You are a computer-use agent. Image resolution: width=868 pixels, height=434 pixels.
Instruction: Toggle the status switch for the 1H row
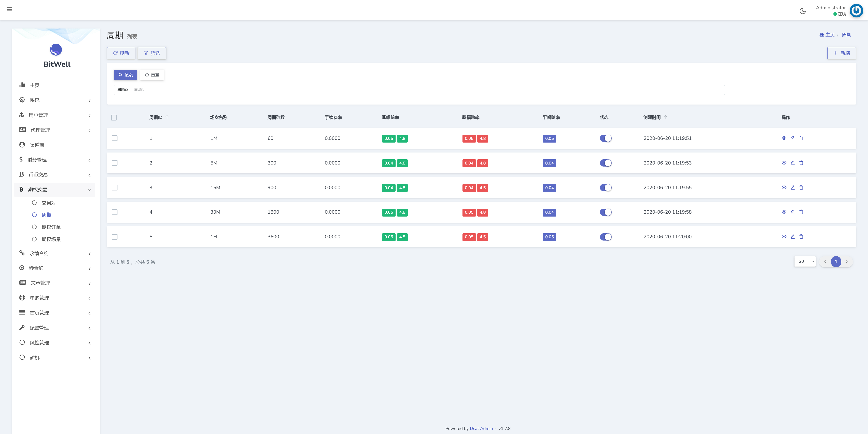(x=606, y=237)
